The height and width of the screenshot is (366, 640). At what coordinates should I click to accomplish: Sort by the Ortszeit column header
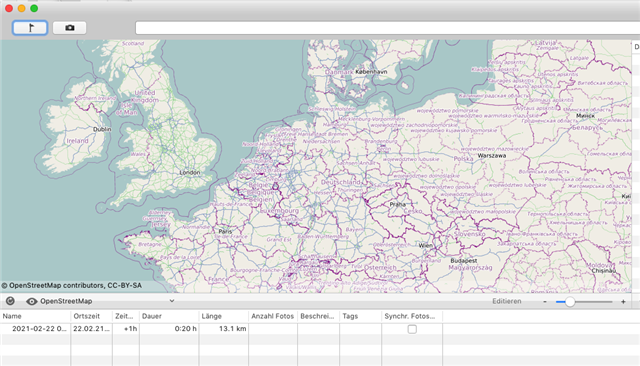pos(91,316)
